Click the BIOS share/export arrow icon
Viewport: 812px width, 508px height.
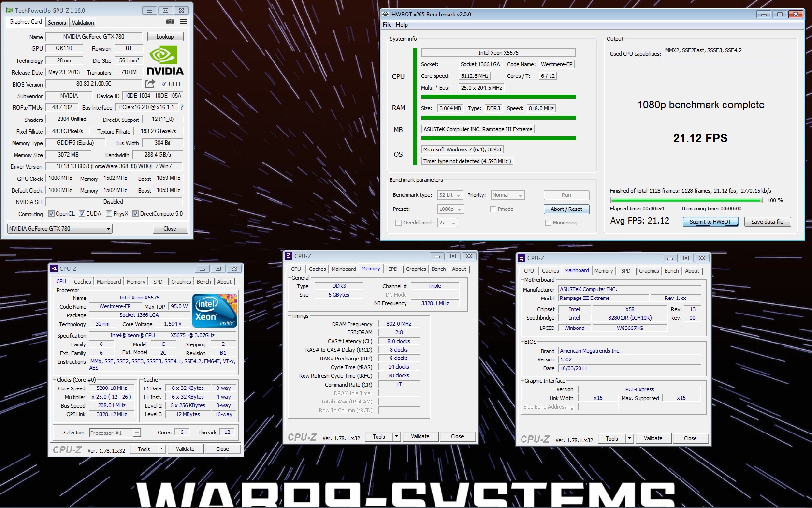(x=150, y=84)
